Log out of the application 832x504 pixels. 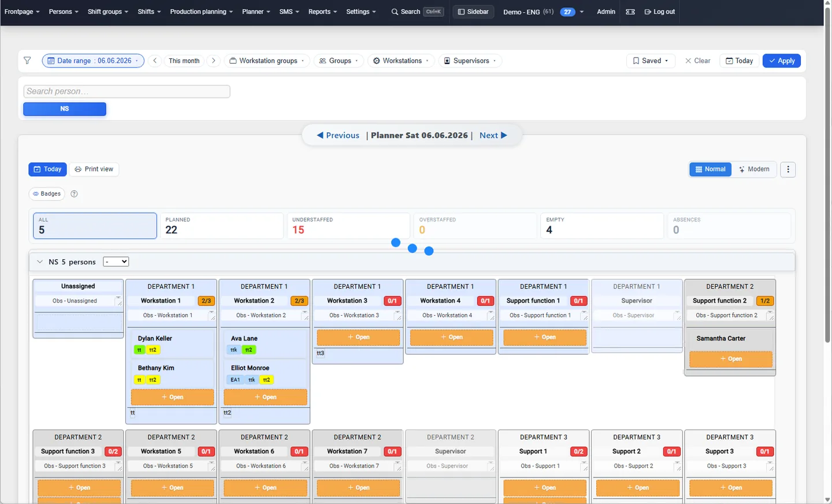659,12
